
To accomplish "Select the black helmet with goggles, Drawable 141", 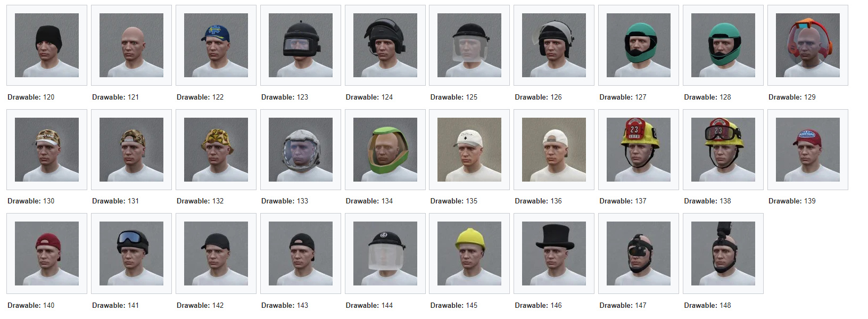I will pos(131,253).
